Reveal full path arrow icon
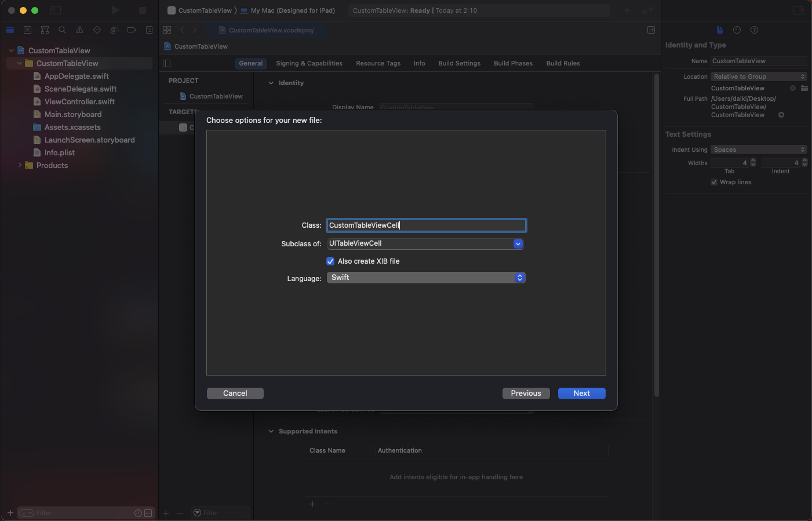The height and width of the screenshot is (521, 812). click(x=781, y=115)
